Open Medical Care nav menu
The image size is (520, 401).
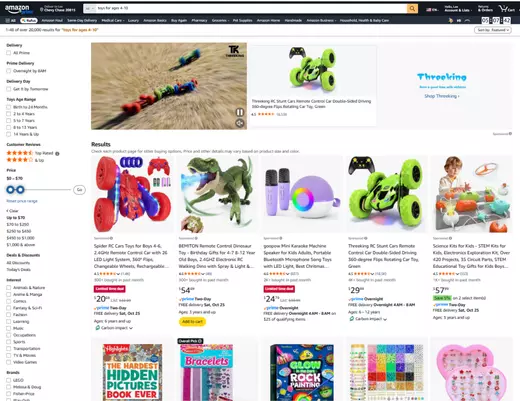click(113, 20)
